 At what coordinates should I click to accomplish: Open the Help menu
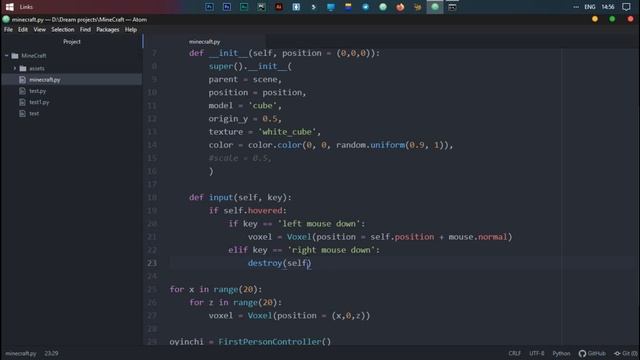tap(131, 29)
